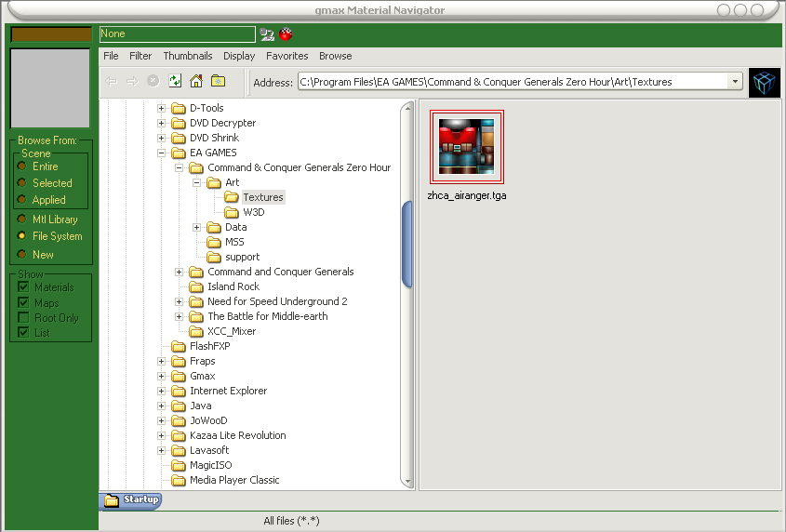The width and height of the screenshot is (786, 532).
Task: Click the Forward navigation arrow icon
Action: click(132, 81)
